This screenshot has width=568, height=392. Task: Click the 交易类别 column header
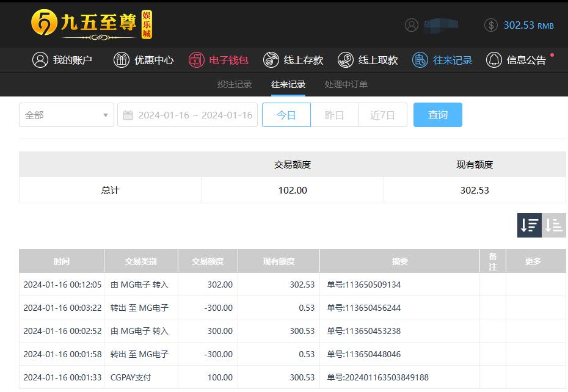[x=141, y=261]
